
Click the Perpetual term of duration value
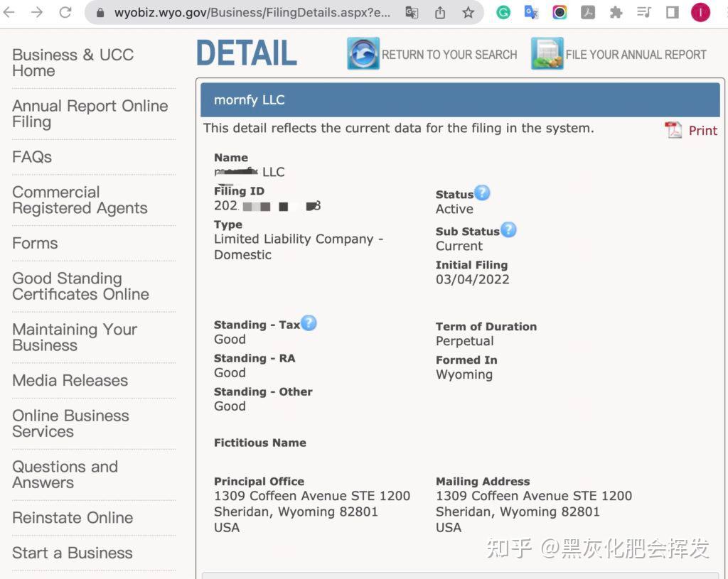465,341
